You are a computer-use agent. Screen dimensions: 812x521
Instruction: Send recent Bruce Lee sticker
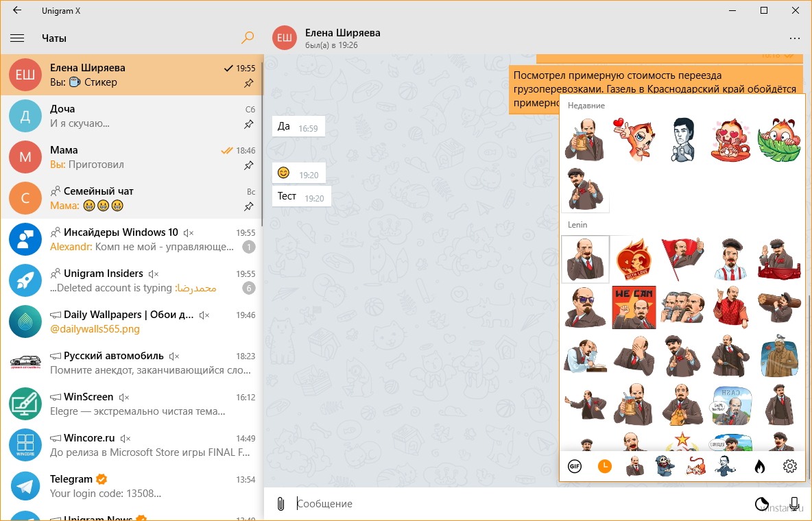tap(683, 139)
